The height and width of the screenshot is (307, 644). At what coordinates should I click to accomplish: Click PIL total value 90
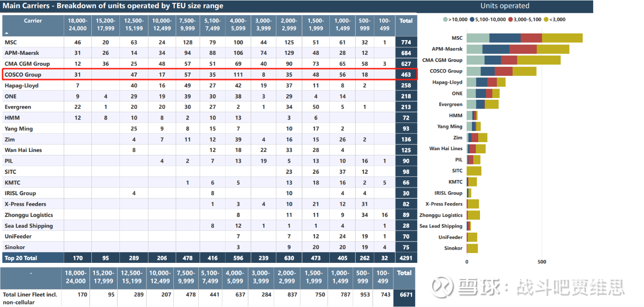pyautogui.click(x=406, y=161)
